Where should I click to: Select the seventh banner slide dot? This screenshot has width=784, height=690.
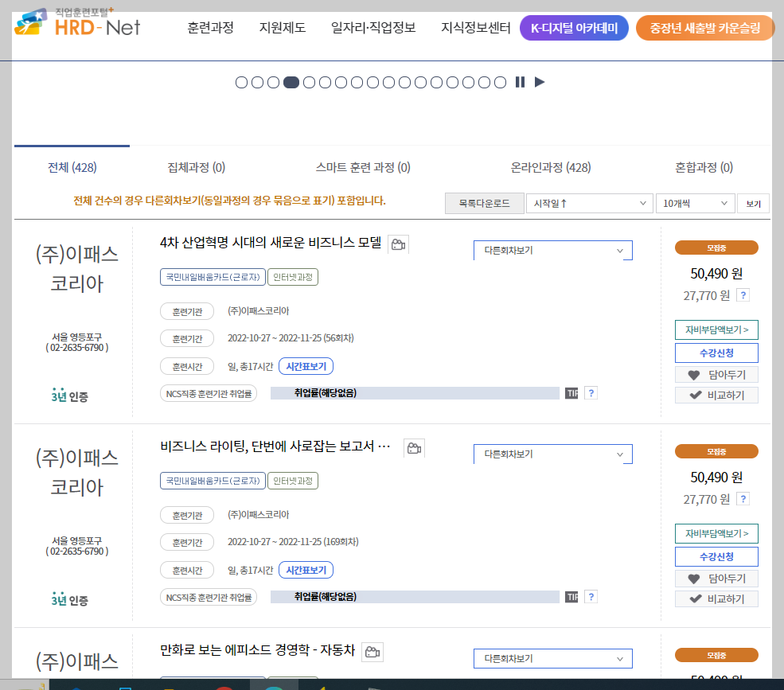341,83
